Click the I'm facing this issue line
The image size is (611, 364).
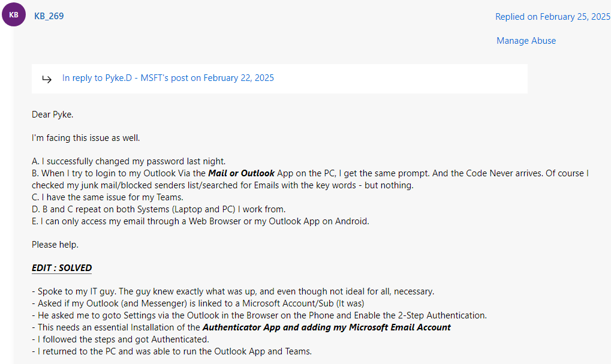(x=86, y=138)
